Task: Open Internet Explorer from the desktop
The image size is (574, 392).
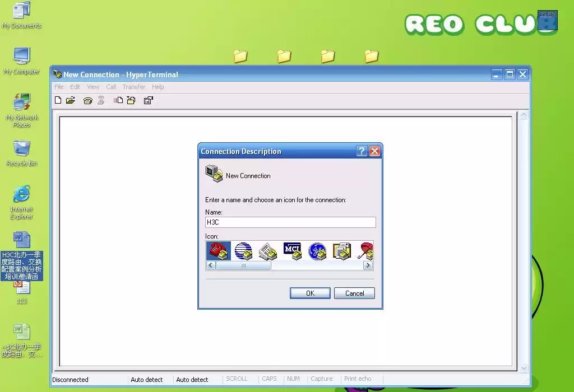Action: click(21, 195)
